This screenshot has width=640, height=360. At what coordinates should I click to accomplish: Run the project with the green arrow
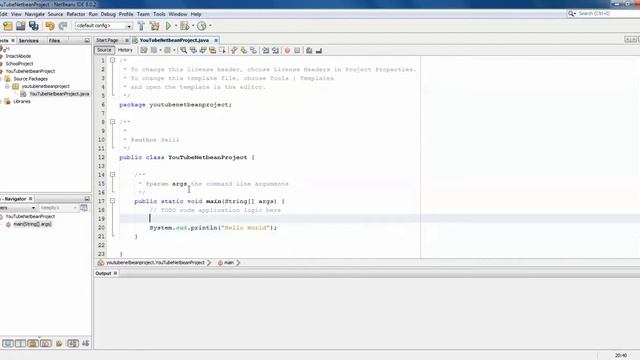[x=168, y=26]
